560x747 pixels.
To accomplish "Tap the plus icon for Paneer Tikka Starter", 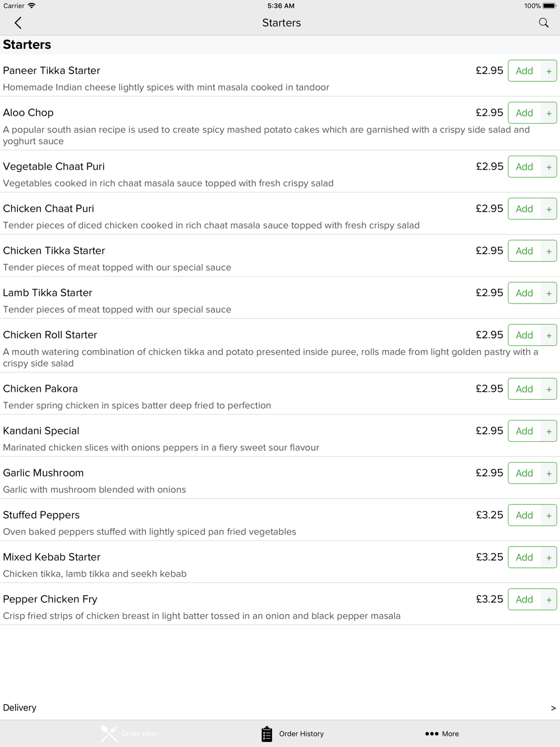I will click(549, 71).
